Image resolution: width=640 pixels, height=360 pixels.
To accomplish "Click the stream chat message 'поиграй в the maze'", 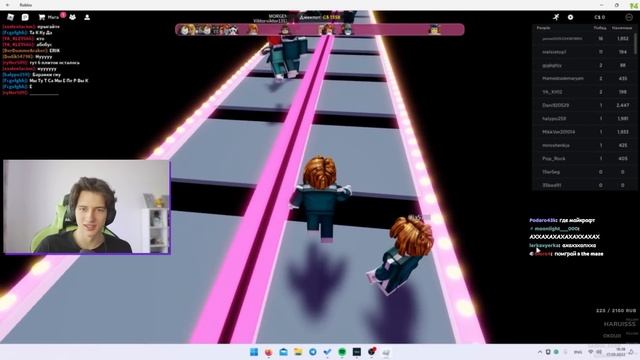I will click(578, 254).
